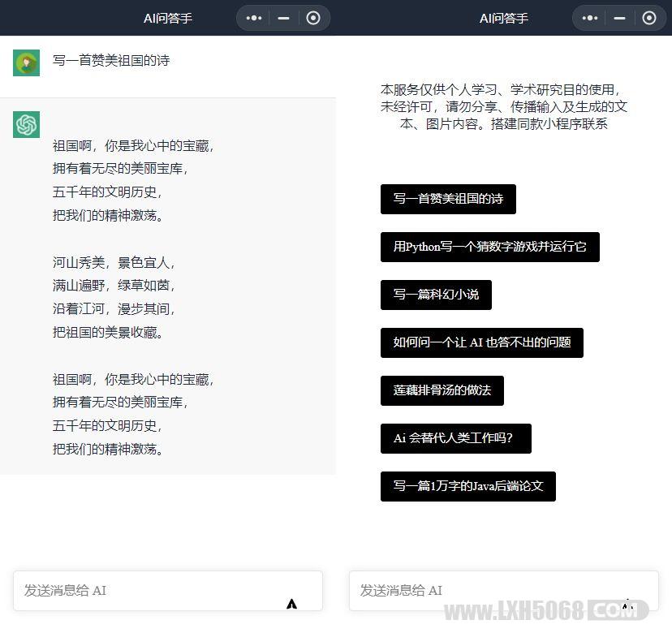Image resolution: width=672 pixels, height=633 pixels.
Task: Select 如何问一个让 AI 也答不出的问题 prompt
Action: click(482, 342)
